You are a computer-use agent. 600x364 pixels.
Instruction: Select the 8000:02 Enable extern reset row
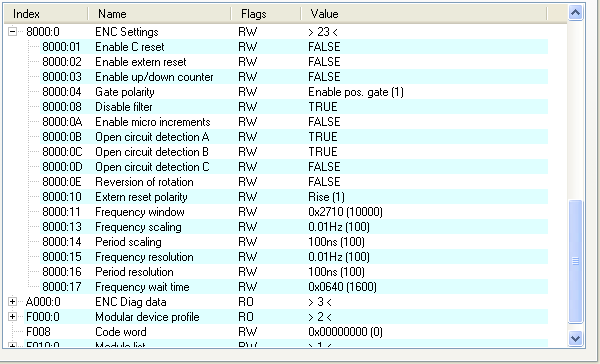tap(293, 62)
